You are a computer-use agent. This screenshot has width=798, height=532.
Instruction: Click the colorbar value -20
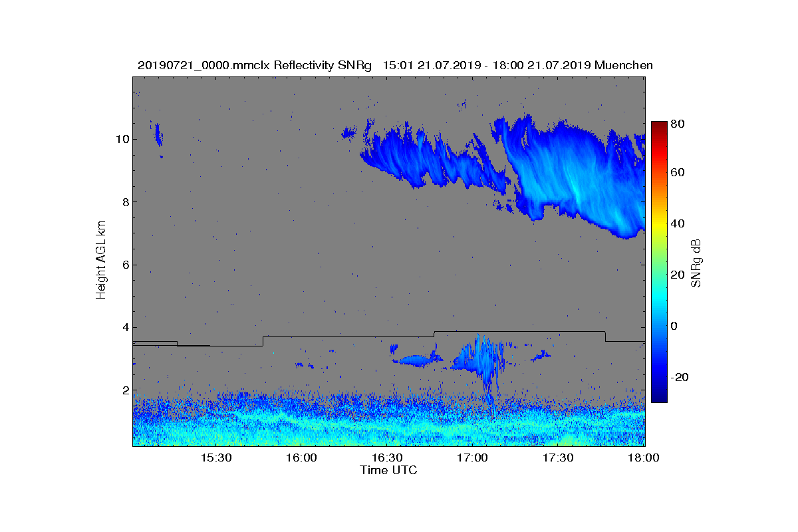[679, 378]
